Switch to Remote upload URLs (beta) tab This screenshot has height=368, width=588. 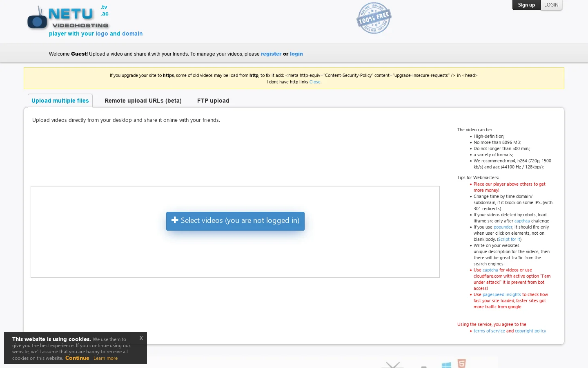143,101
